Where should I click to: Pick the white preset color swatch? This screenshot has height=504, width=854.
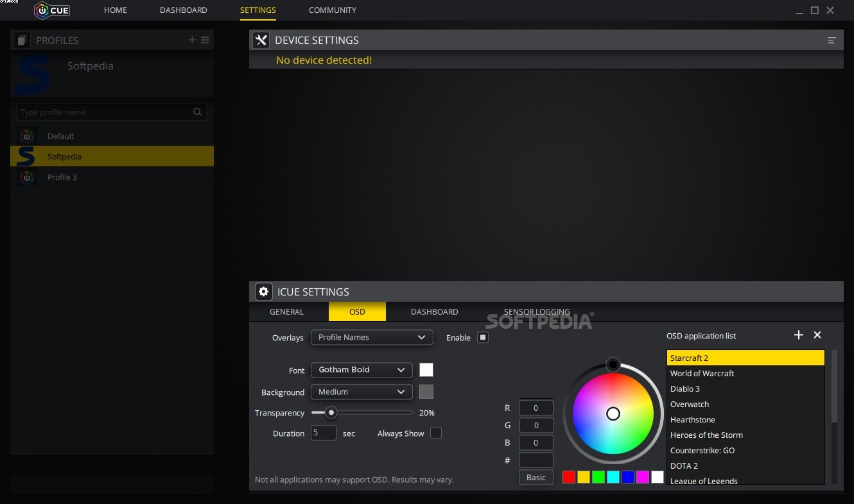tap(658, 477)
